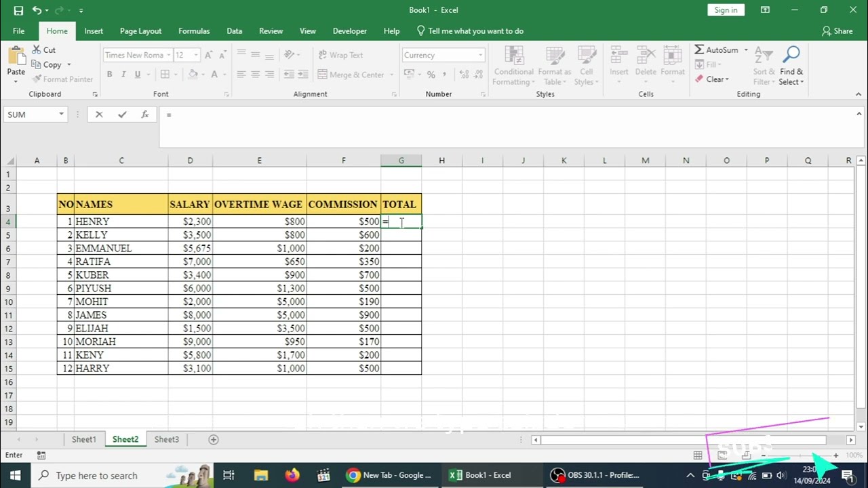The width and height of the screenshot is (868, 488).
Task: Click the Format cells icon
Action: pyautogui.click(x=673, y=57)
